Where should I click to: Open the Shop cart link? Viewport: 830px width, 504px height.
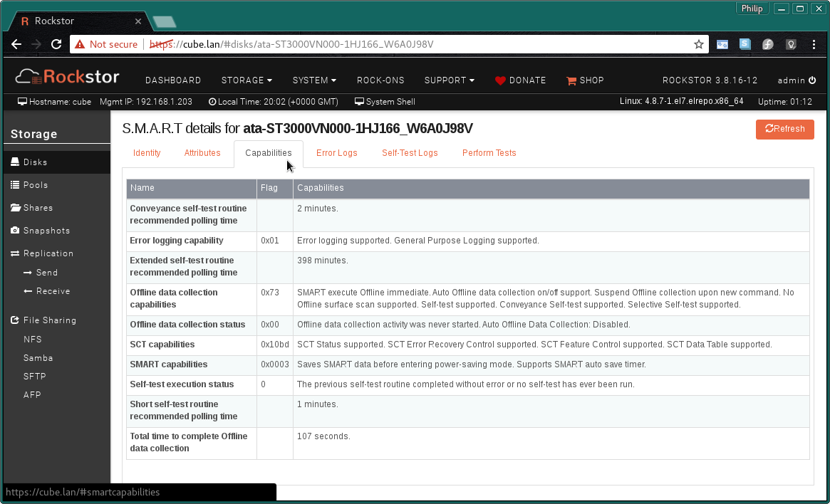click(x=585, y=80)
